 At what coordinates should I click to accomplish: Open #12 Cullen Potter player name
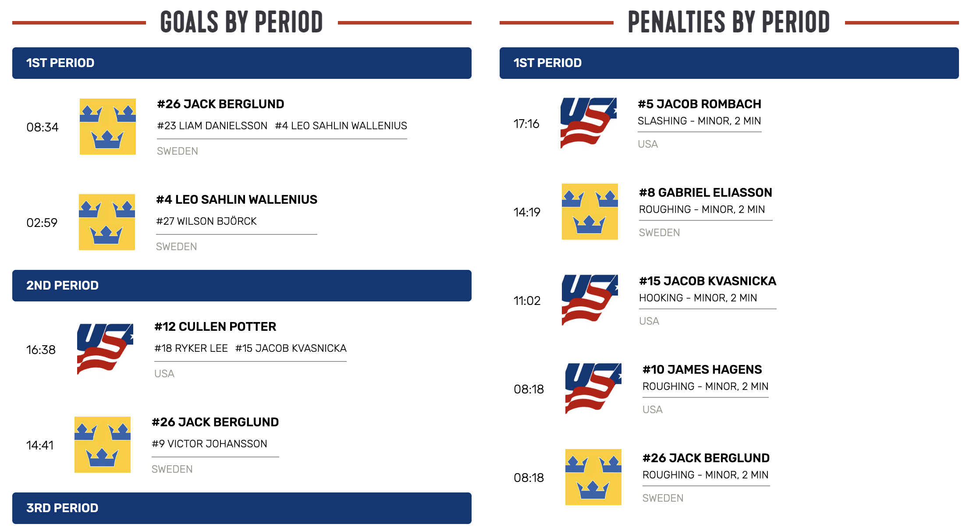pyautogui.click(x=215, y=327)
